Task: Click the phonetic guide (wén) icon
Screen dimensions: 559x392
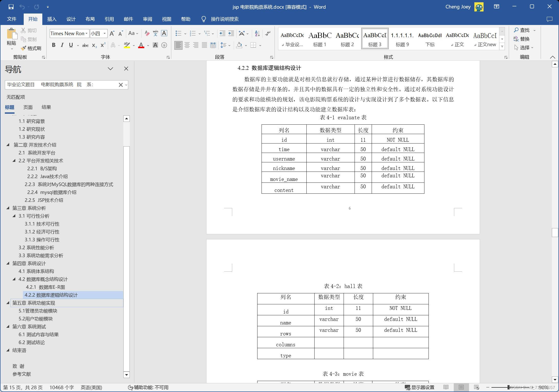Action: coord(155,33)
